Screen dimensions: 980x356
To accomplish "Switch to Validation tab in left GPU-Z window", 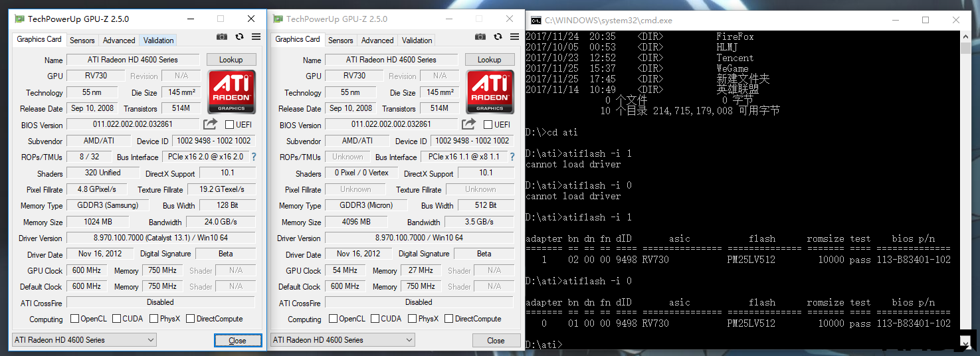I will [x=159, y=41].
